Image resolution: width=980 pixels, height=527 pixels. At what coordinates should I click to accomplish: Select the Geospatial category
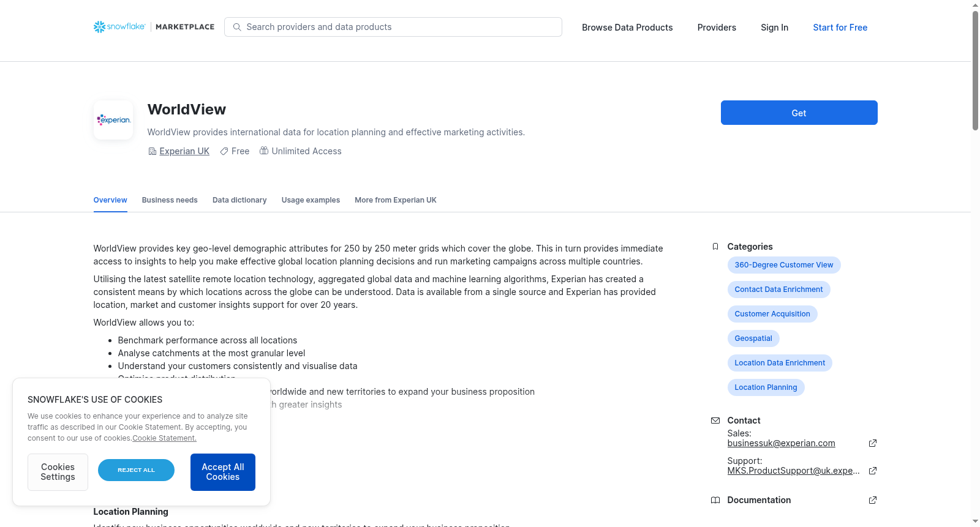point(753,338)
